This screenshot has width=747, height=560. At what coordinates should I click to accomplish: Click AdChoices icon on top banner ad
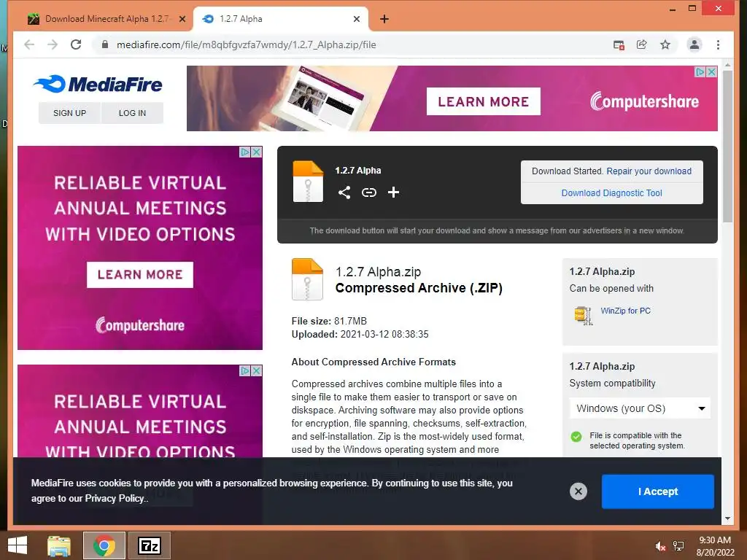coord(700,72)
